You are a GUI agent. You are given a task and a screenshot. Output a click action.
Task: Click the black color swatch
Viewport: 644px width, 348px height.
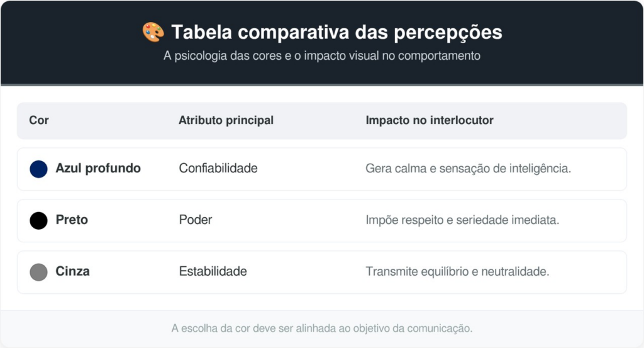(39, 220)
